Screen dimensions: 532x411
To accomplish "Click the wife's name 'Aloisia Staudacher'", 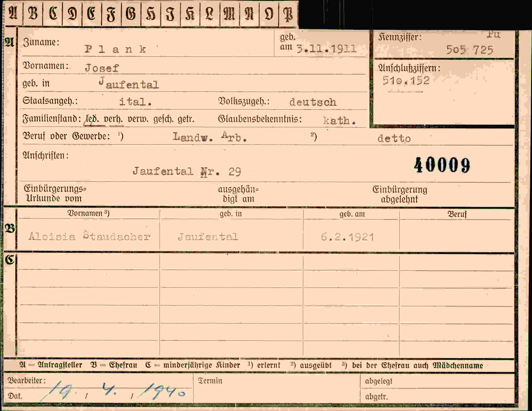I will coord(89,236).
